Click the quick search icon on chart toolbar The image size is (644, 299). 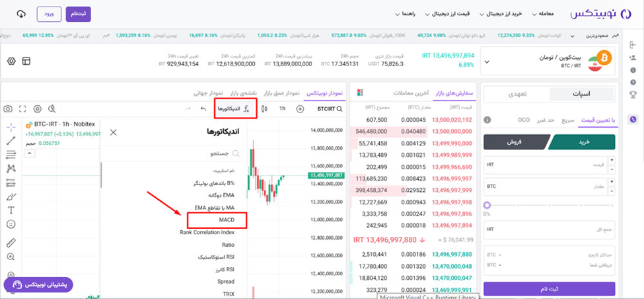pos(52,109)
